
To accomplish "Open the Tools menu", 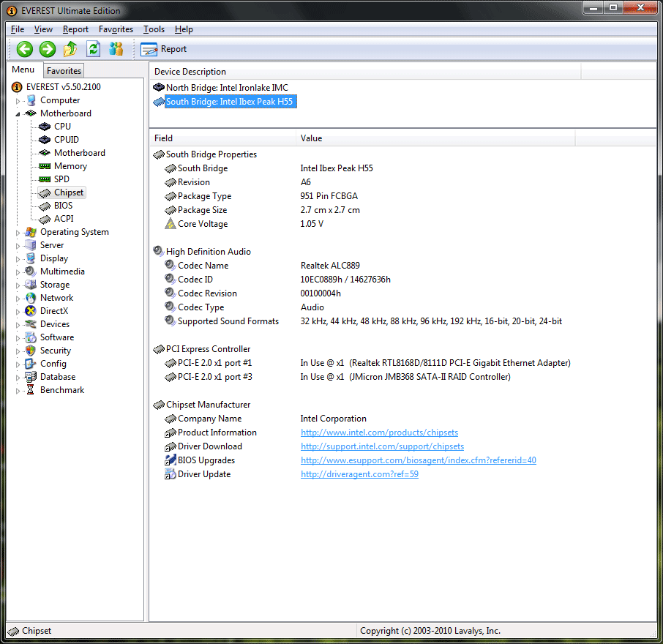I will point(154,29).
